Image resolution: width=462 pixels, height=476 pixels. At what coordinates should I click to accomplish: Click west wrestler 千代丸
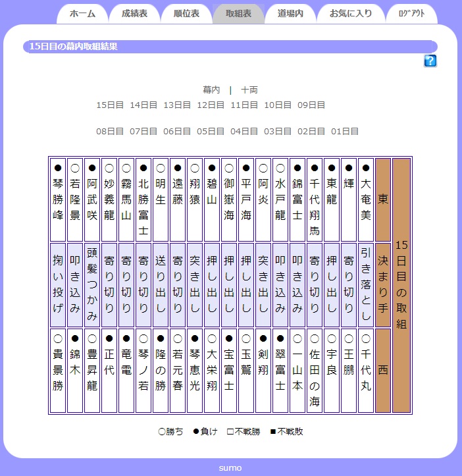pos(366,371)
